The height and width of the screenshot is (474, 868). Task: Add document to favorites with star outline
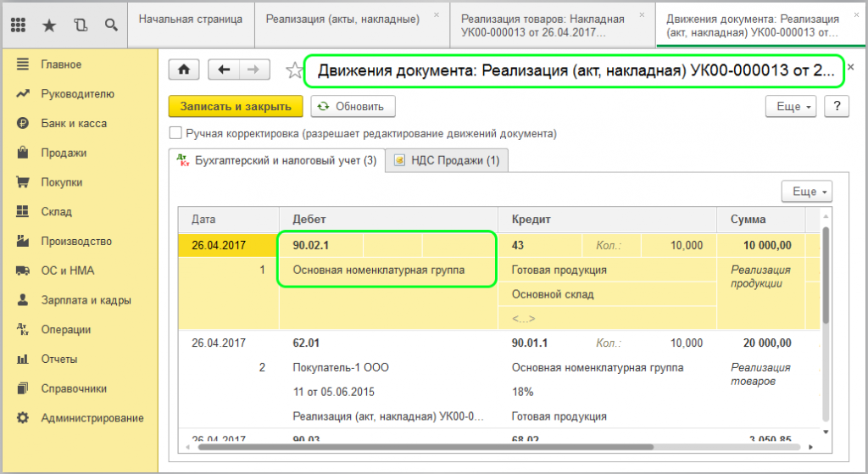coord(294,70)
